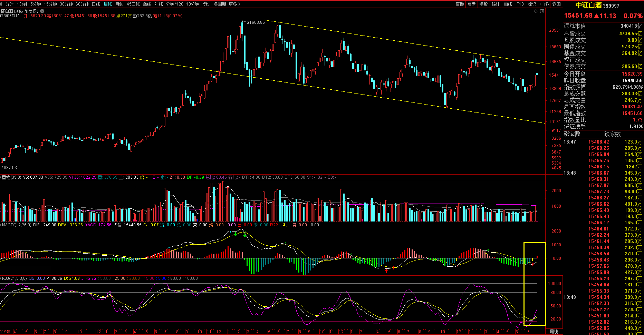644x335 pixels.
Task: Click the 总成交额 row label
Action: click(575, 93)
